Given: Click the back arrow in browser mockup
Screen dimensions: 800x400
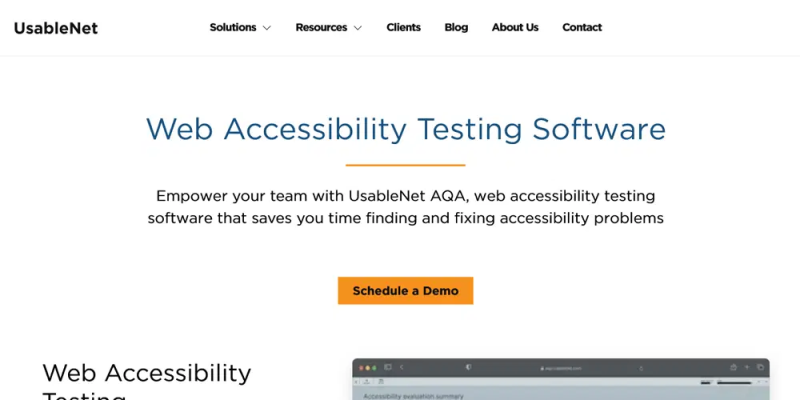Looking at the screenshot, I should click(x=402, y=367).
